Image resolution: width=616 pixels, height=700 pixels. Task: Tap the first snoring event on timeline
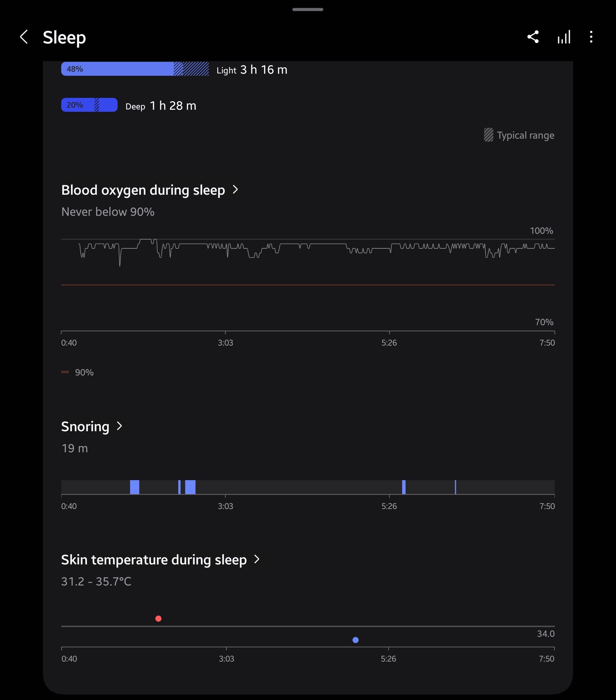click(135, 487)
